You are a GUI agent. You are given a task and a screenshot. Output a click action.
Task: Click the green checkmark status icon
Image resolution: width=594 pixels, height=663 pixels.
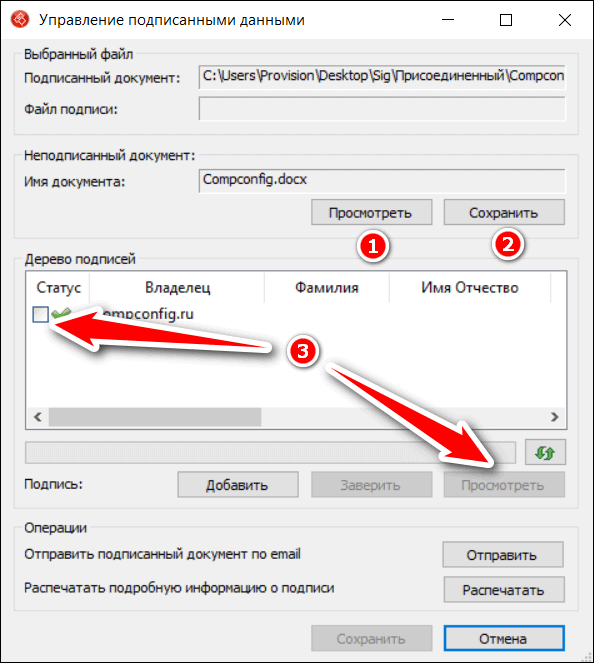60,314
